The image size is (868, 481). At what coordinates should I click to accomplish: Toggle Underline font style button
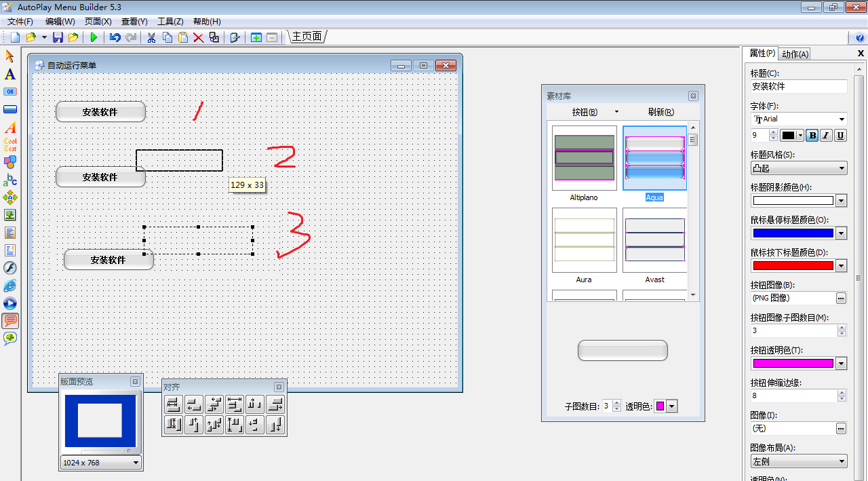point(840,136)
